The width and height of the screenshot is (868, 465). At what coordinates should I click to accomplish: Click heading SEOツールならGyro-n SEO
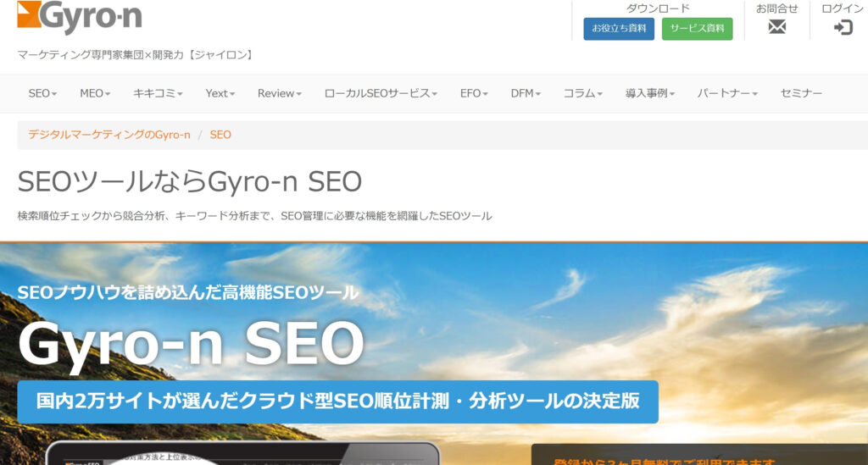coord(189,182)
